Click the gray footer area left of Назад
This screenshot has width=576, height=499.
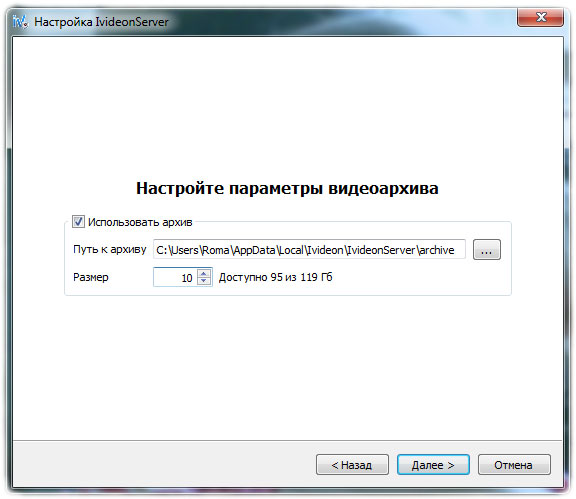click(163, 465)
